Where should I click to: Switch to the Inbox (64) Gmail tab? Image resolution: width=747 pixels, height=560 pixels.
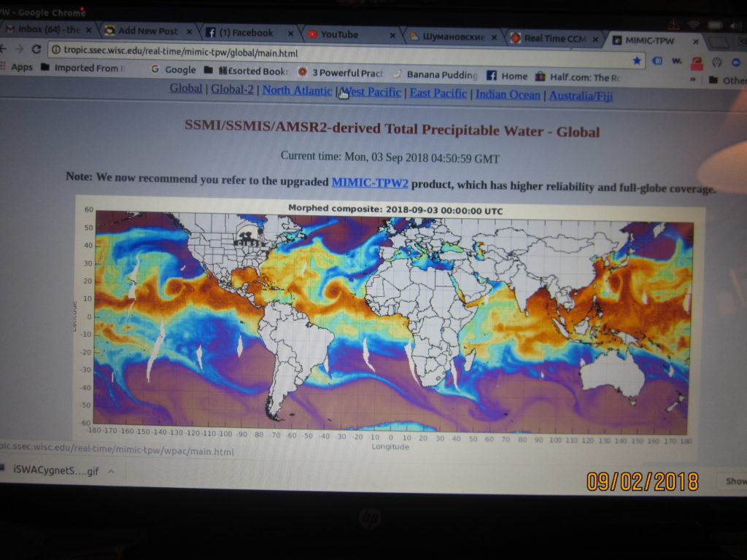(x=45, y=30)
